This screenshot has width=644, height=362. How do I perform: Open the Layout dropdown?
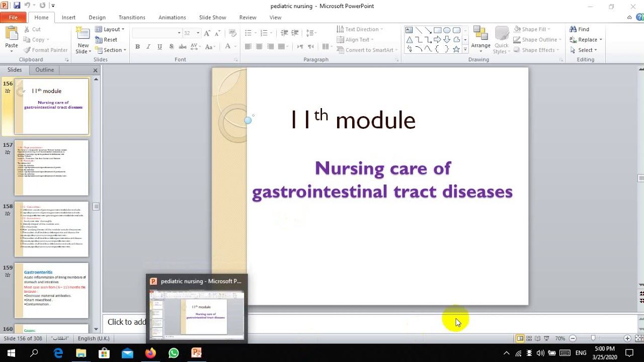coord(109,29)
